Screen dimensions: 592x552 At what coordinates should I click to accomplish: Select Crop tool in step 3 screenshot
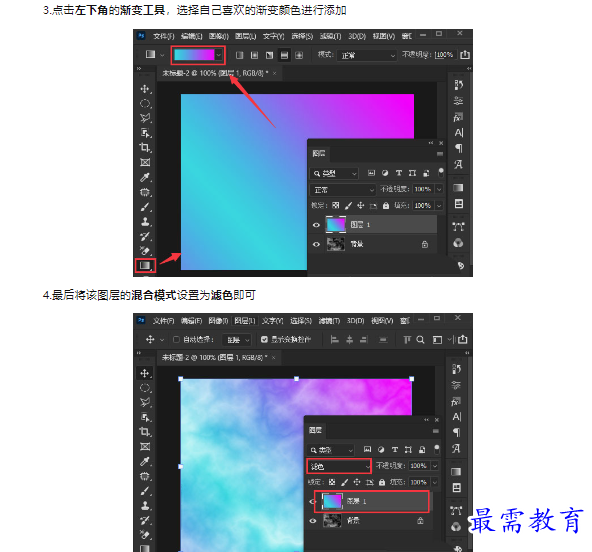point(145,148)
